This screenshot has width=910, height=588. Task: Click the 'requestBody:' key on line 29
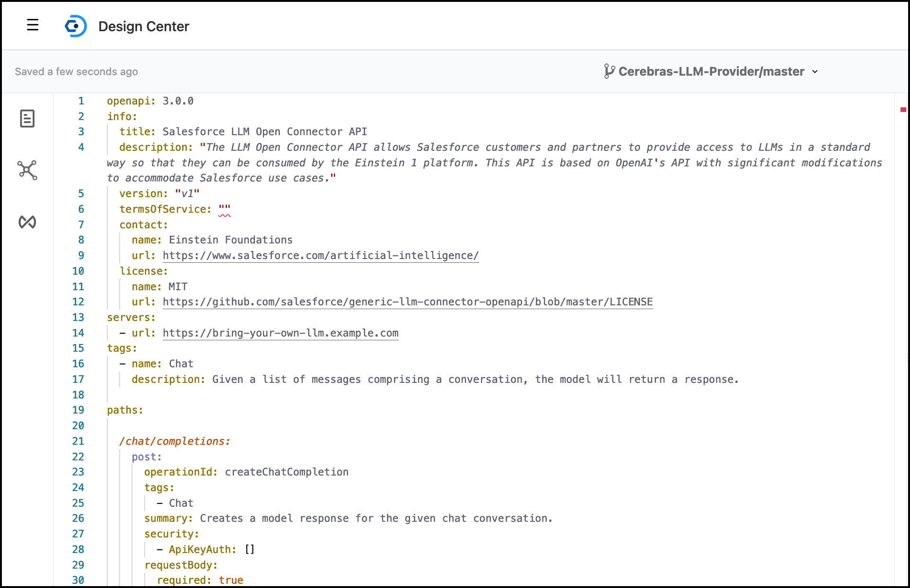[181, 565]
